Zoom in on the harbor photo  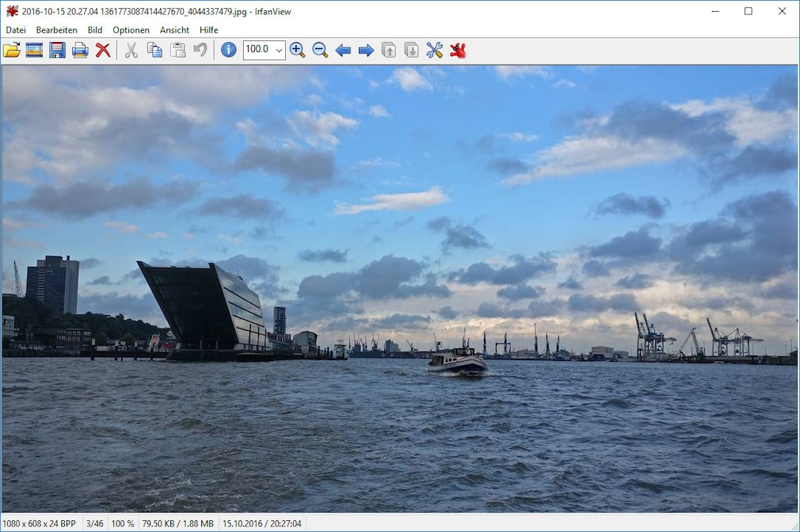298,49
